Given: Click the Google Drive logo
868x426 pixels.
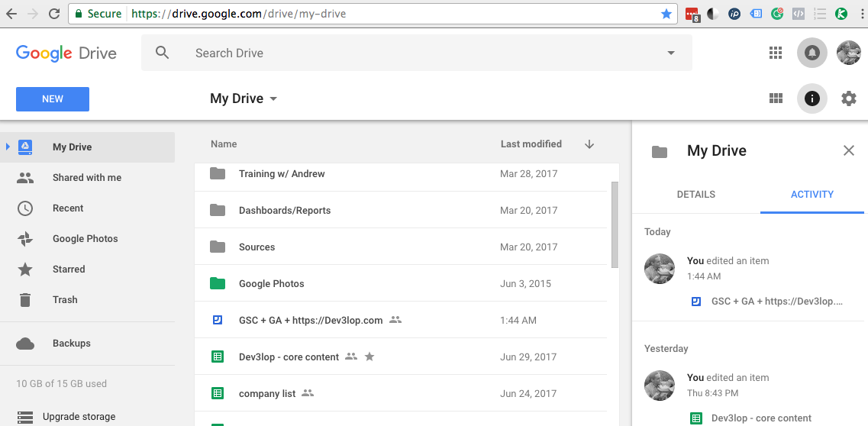Looking at the screenshot, I should [x=66, y=53].
